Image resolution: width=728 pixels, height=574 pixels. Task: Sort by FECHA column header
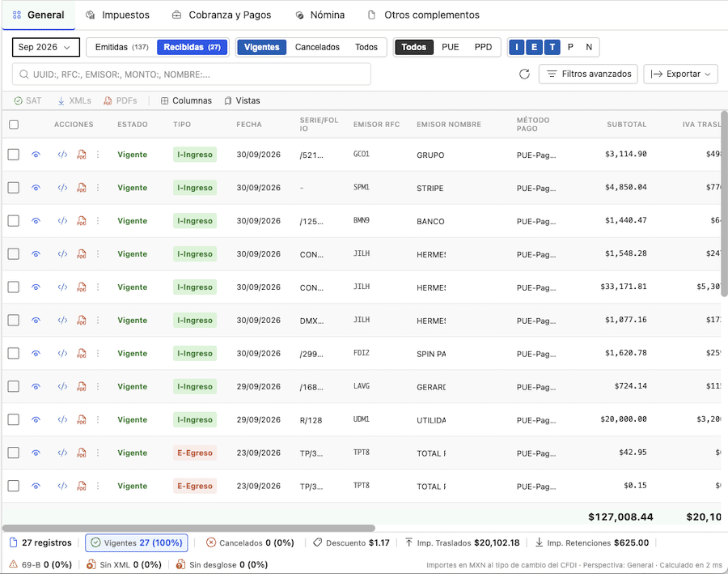tap(249, 125)
